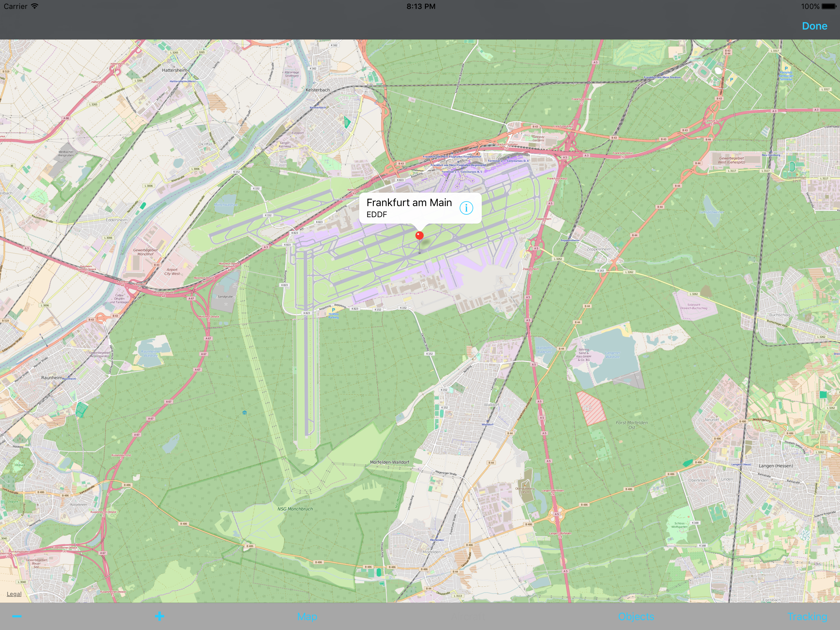840x630 pixels.
Task: Click the Kelsterbach town label
Action: pos(318,90)
